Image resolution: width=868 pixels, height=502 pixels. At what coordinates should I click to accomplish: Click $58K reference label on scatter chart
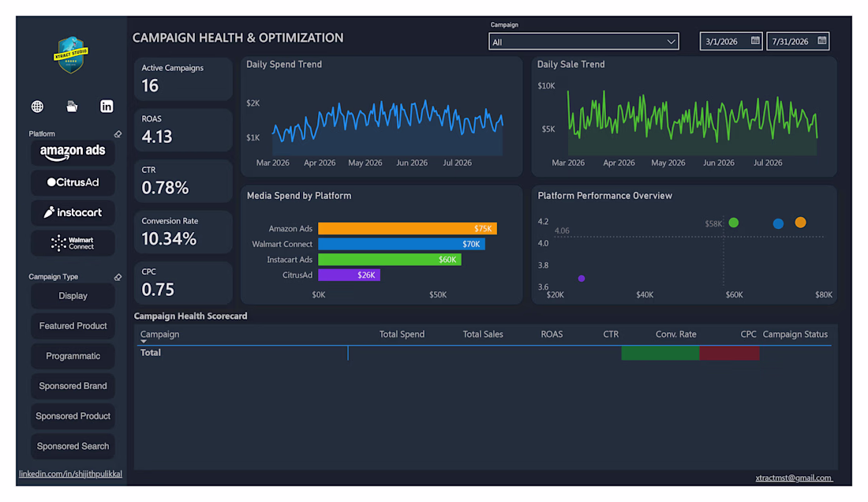(x=713, y=223)
